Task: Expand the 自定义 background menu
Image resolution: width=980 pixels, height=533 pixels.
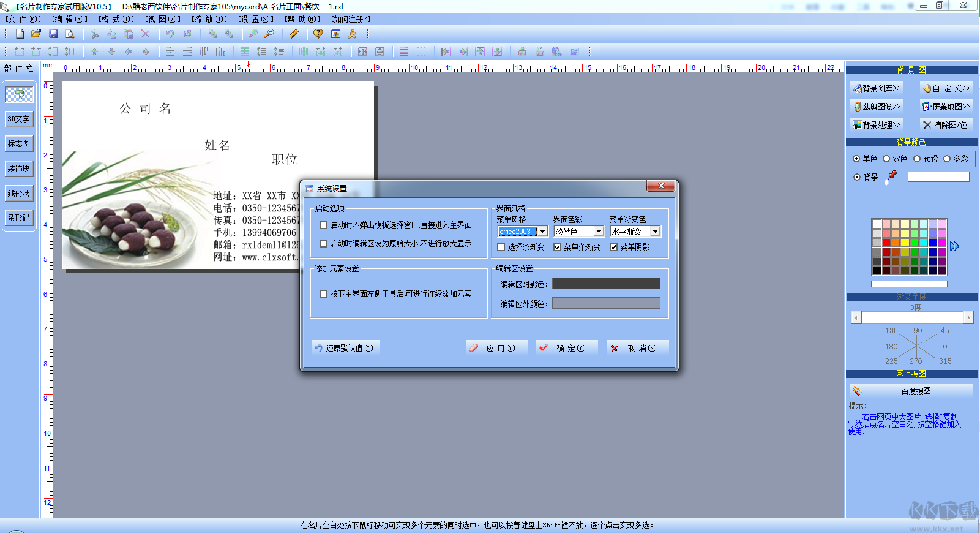Action: 946,88
